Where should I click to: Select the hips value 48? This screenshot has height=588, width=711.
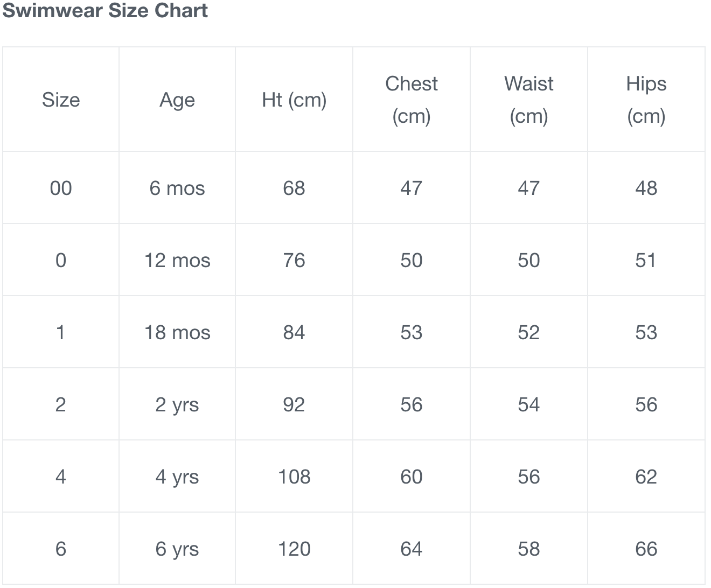[646, 188]
